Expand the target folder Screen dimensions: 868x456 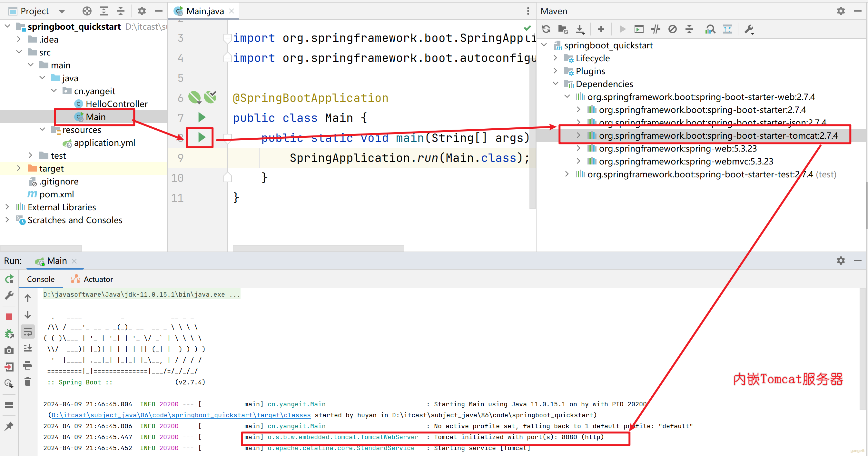[19, 168]
